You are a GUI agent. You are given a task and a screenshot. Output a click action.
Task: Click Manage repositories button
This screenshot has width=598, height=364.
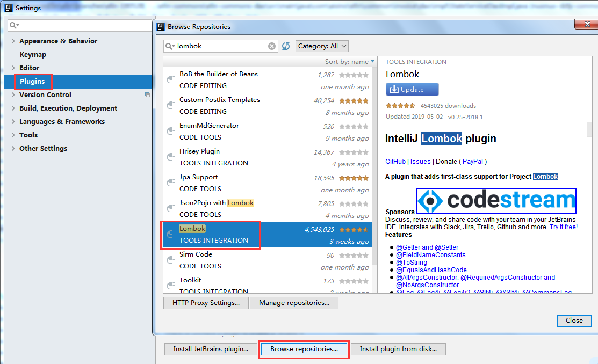pyautogui.click(x=294, y=303)
